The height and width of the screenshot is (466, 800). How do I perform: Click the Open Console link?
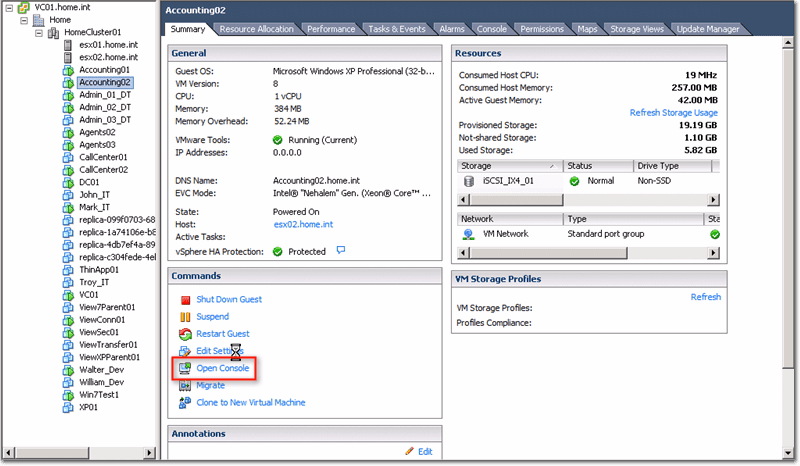(x=223, y=368)
